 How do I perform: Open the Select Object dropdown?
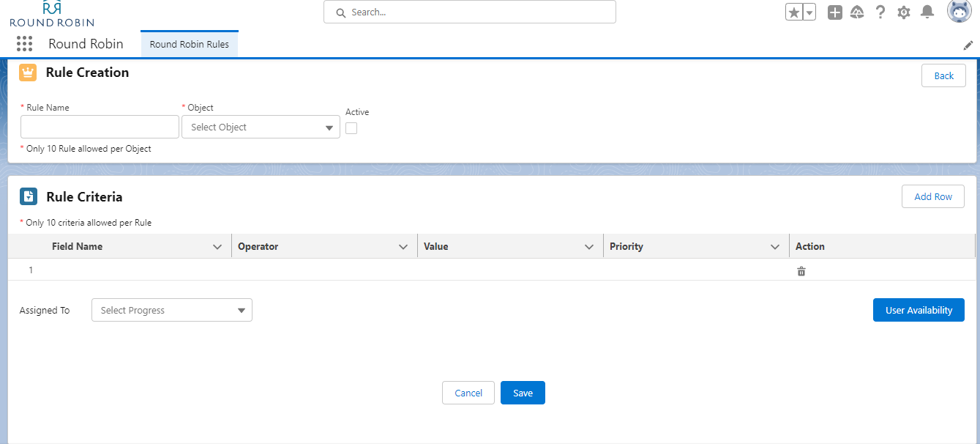tap(261, 127)
